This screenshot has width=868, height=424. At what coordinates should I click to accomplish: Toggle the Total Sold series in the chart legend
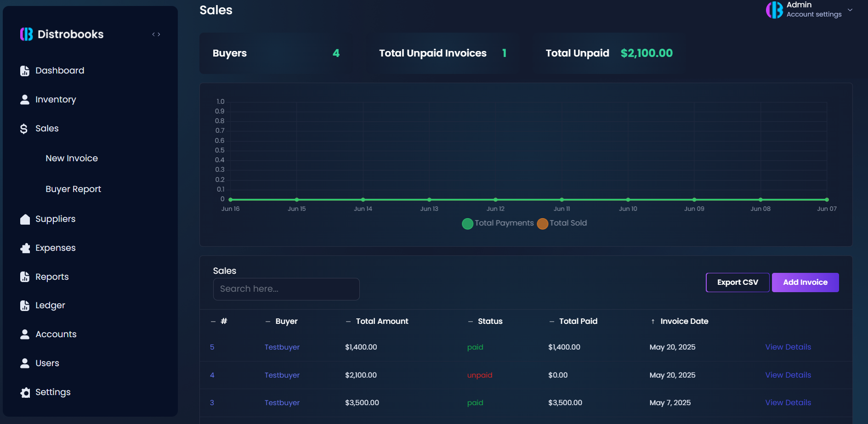click(x=568, y=223)
